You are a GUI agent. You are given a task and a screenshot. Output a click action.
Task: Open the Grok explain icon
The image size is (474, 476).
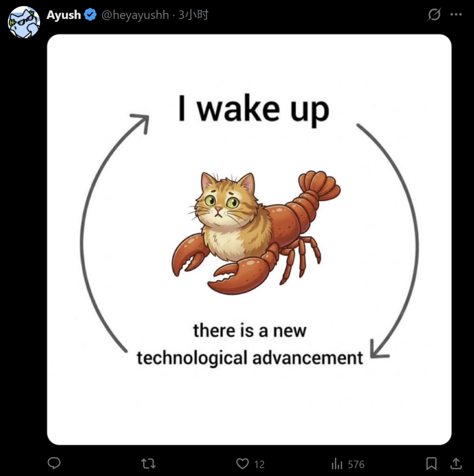(434, 15)
